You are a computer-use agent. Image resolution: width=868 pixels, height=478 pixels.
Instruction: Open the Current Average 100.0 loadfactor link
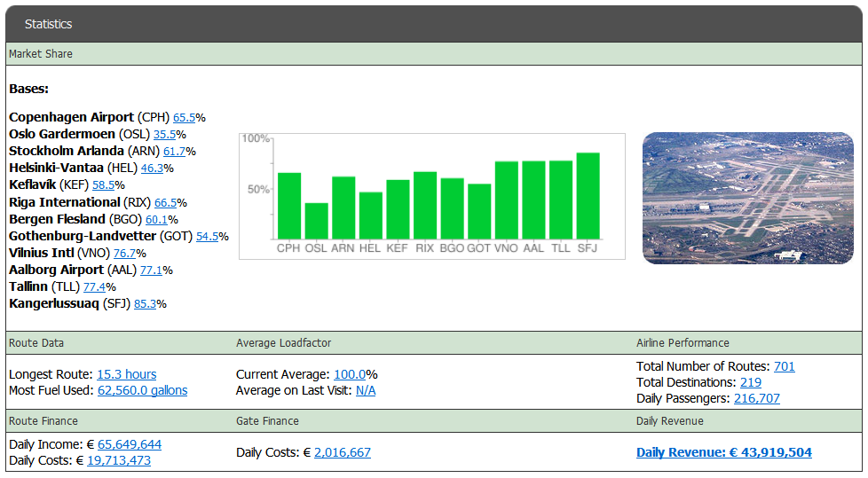point(350,374)
